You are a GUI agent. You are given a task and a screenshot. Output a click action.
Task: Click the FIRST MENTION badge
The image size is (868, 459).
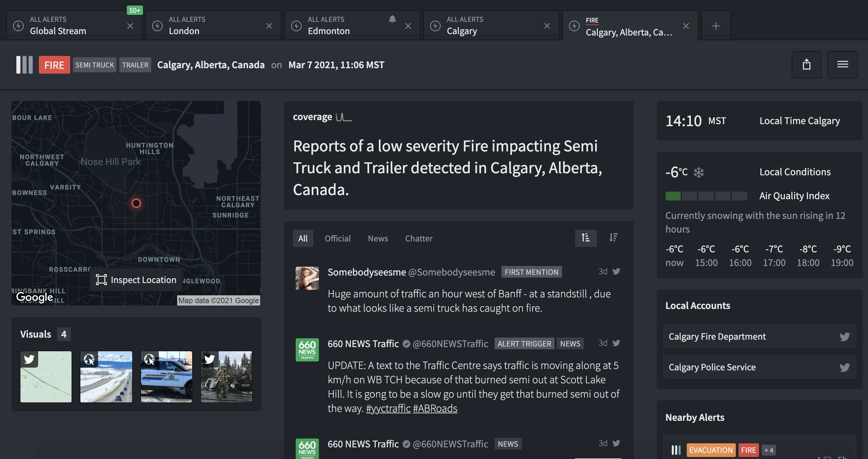[x=531, y=272]
